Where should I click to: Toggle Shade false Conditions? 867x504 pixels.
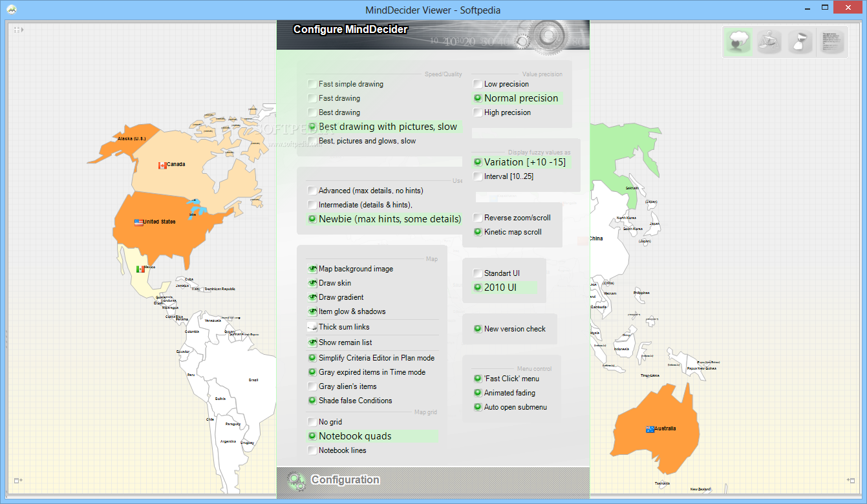click(350, 401)
